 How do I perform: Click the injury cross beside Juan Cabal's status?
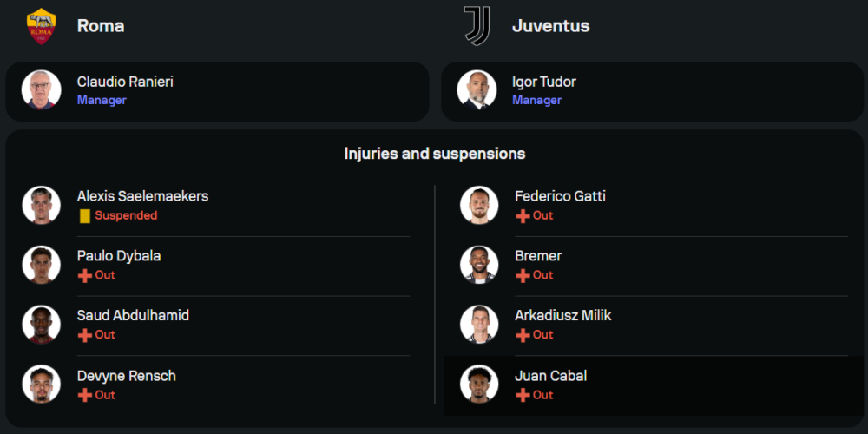coord(523,395)
